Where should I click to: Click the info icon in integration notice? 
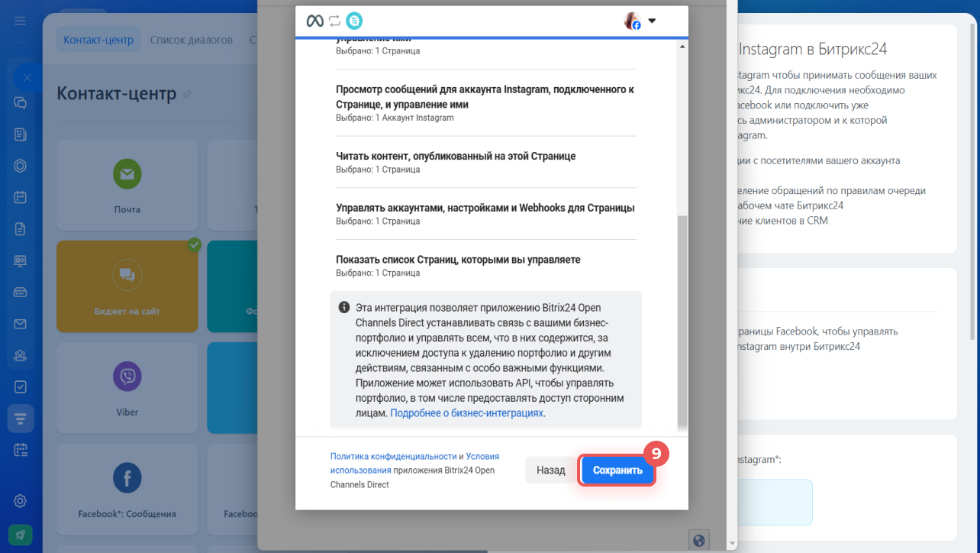344,307
